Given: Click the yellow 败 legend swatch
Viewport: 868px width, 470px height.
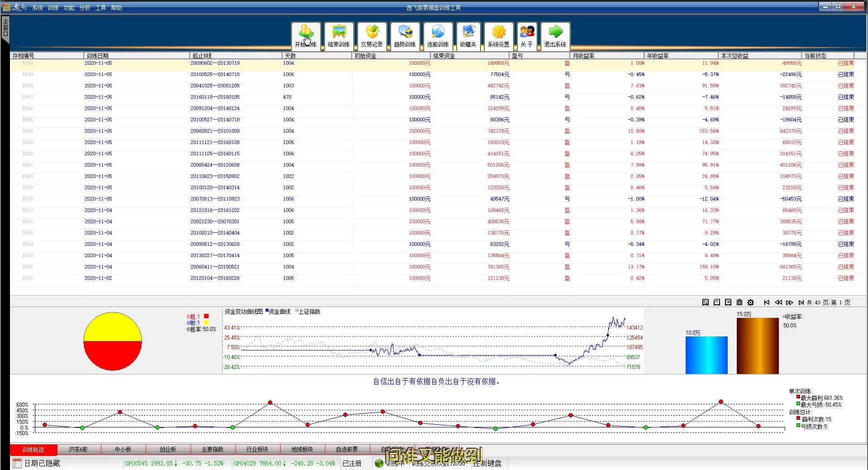Looking at the screenshot, I should pos(206,322).
